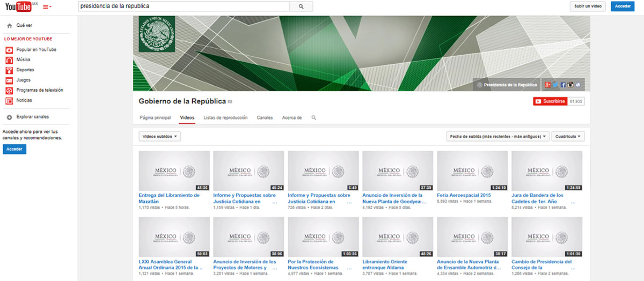Open the Instagram icon in the banner
The height and width of the screenshot is (281, 644).
pyautogui.click(x=570, y=85)
